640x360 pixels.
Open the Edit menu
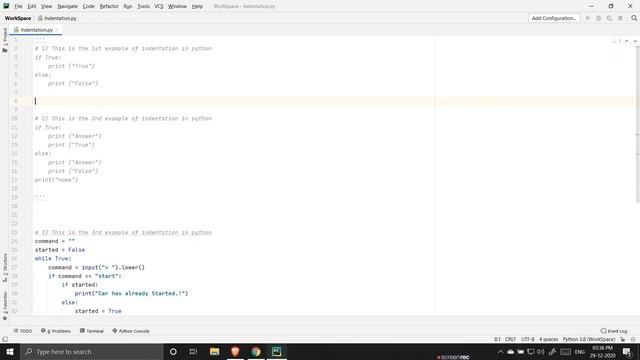point(32,6)
